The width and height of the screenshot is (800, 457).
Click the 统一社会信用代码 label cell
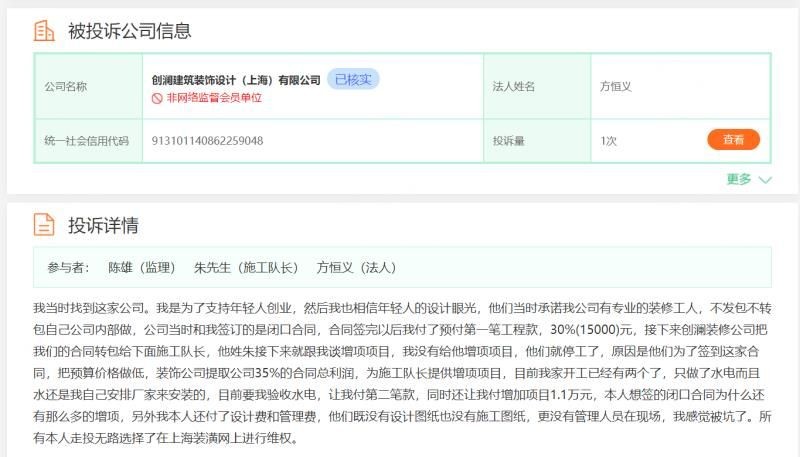87,141
